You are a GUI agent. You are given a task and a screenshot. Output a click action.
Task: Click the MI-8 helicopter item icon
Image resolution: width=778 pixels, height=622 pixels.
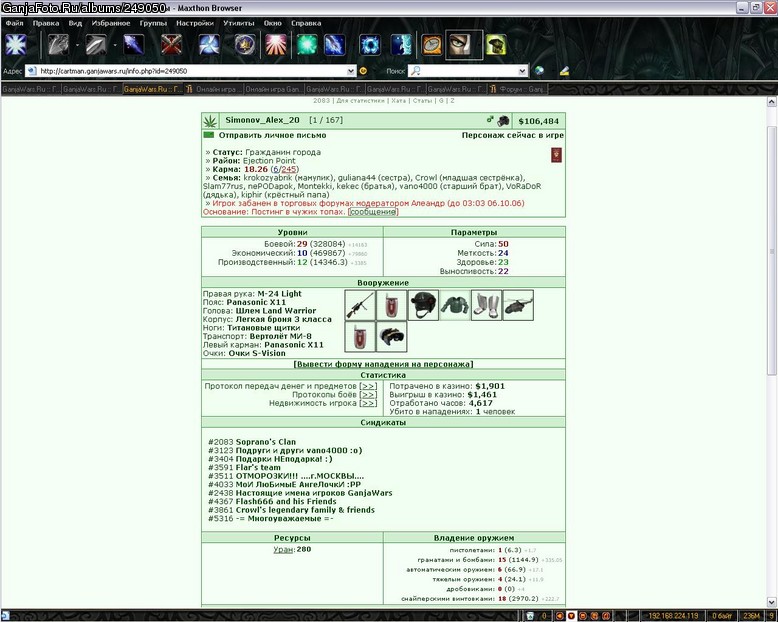click(518, 305)
